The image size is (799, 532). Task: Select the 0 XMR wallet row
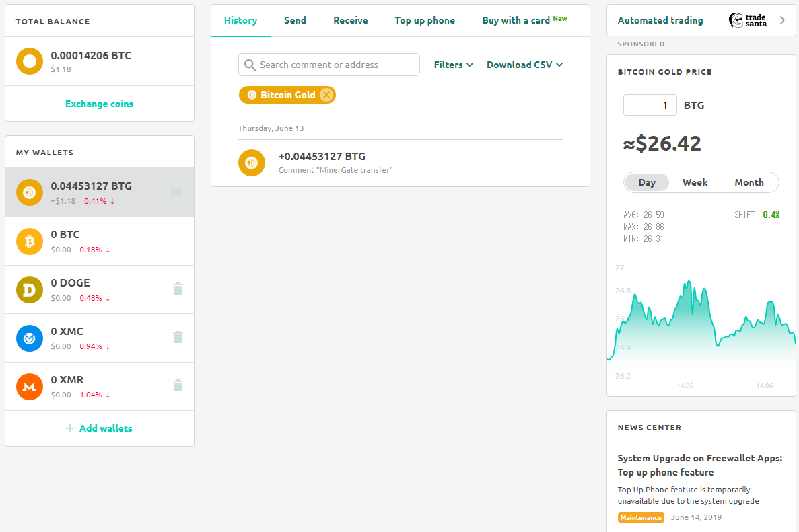click(x=100, y=387)
